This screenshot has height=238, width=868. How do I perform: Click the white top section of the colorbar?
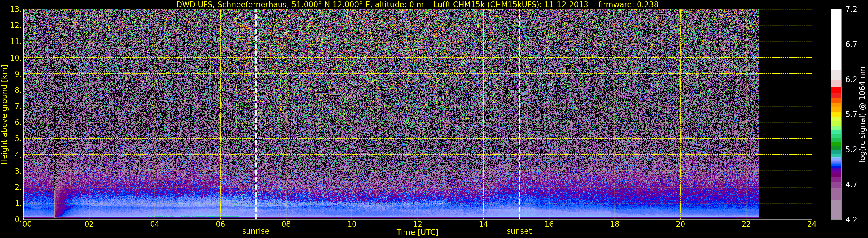(836, 39)
